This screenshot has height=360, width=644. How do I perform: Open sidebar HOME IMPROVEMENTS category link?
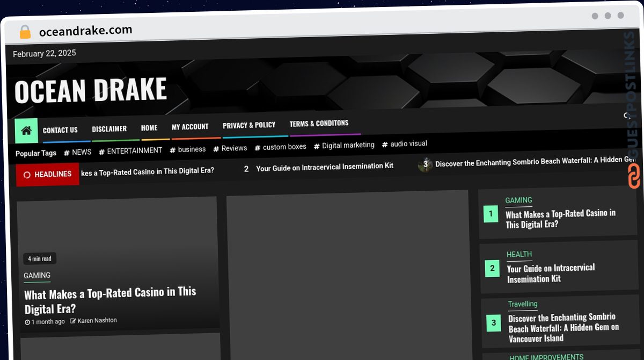click(x=546, y=357)
